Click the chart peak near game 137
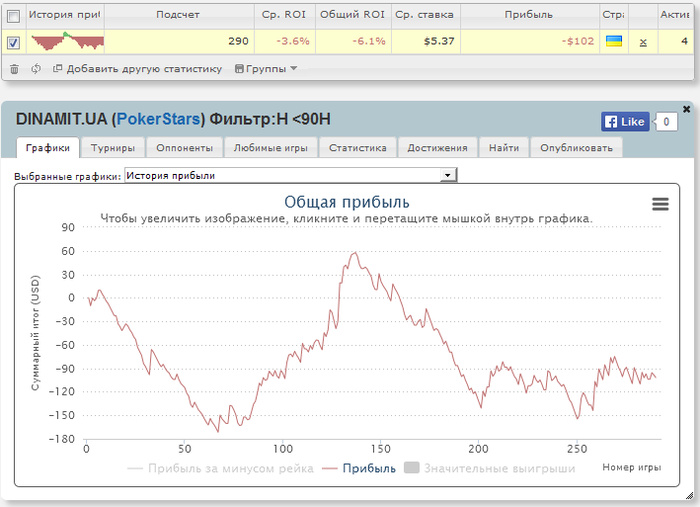 355,253
